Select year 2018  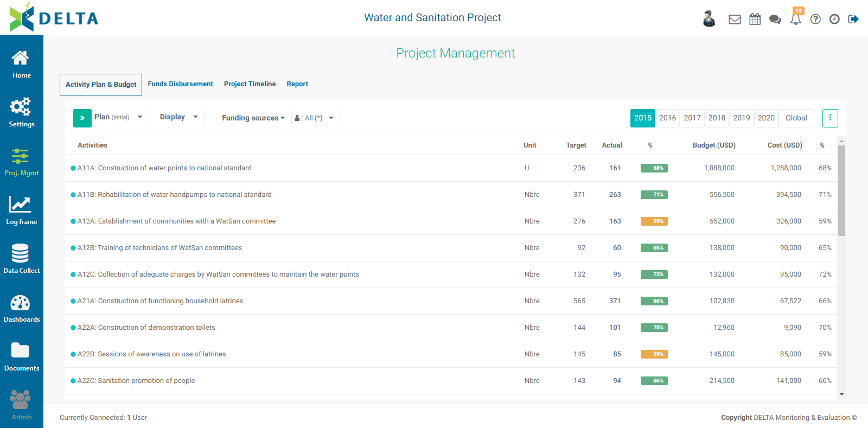(717, 118)
